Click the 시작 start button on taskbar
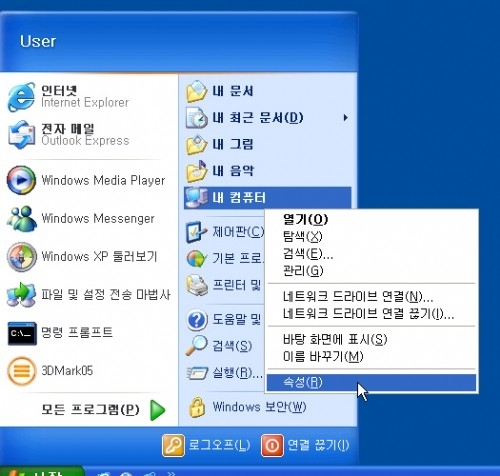This screenshot has height=476, width=500. tap(42, 471)
